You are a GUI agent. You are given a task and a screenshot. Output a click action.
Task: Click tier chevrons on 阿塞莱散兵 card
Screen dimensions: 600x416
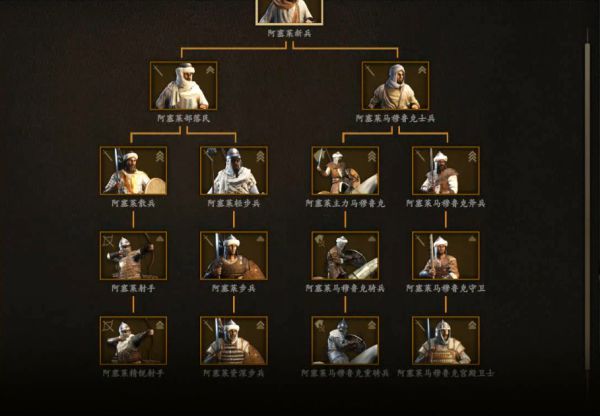click(160, 156)
